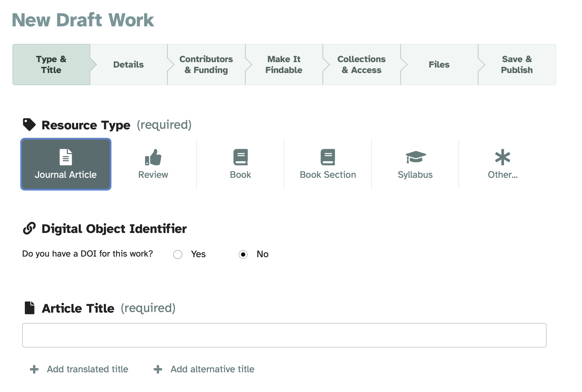
Task: Click plus icon for alternative title
Action: pyautogui.click(x=158, y=369)
